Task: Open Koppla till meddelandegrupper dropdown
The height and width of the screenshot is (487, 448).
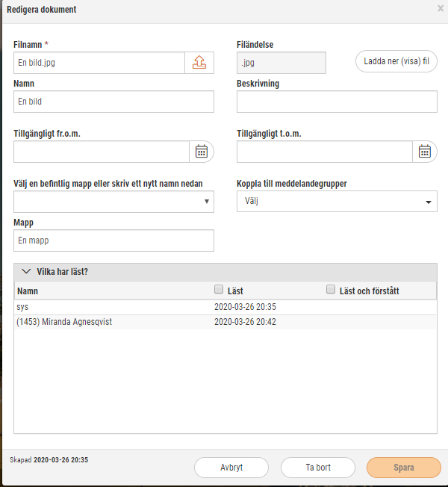Action: click(x=337, y=202)
